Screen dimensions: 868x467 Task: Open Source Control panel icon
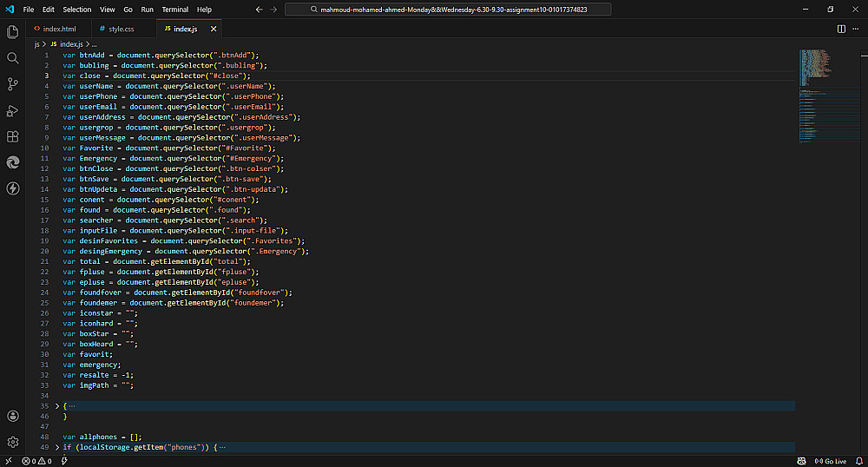[x=12, y=84]
